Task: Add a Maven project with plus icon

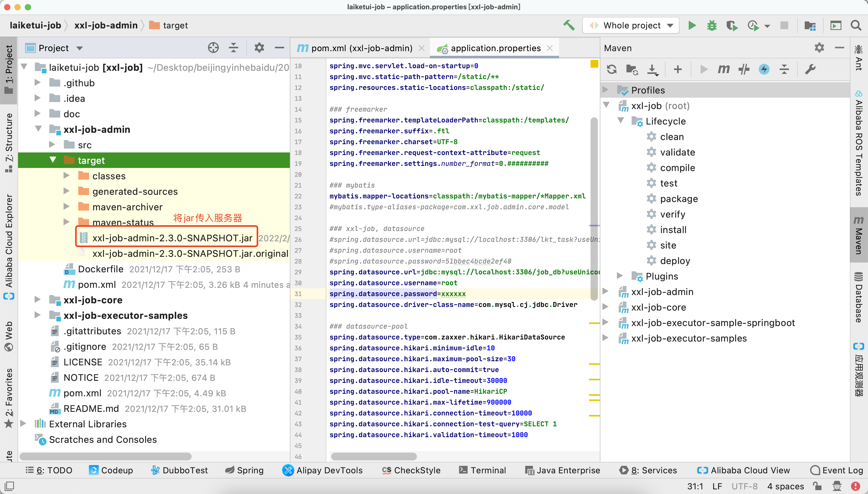Action: [x=678, y=69]
